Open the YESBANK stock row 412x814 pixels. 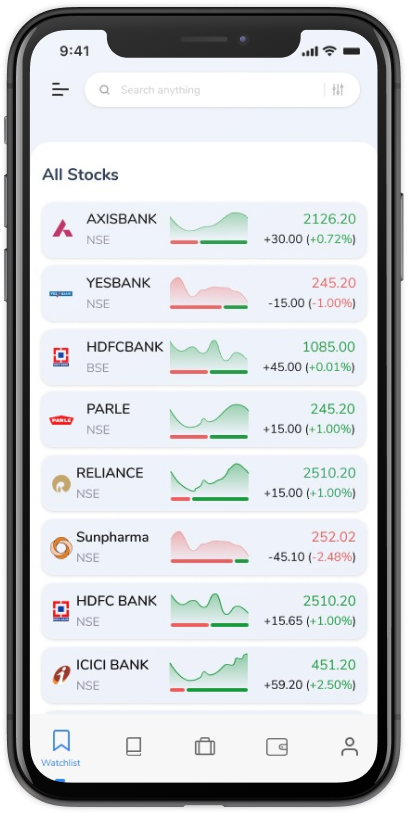pos(204,293)
